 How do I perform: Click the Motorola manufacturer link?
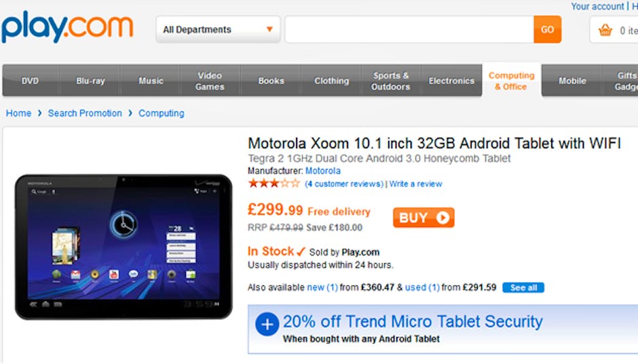click(323, 171)
